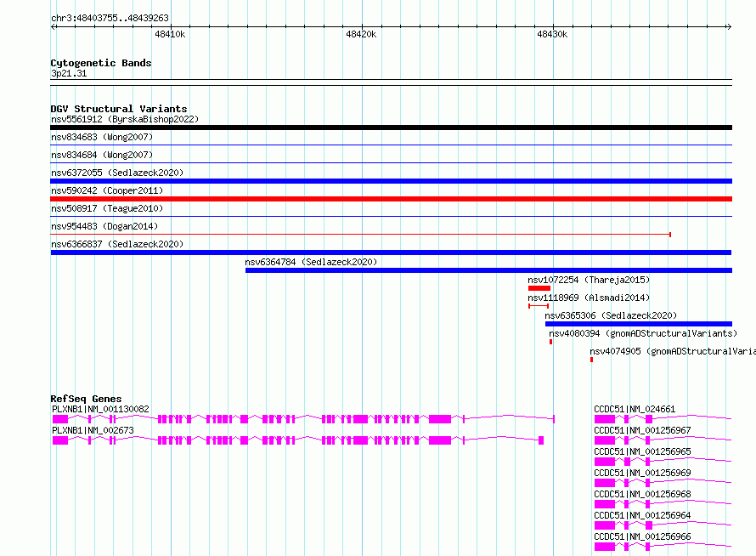Image resolution: width=756 pixels, height=556 pixels.
Task: Open nsv4080394 (gnomADStructuralVariants) label
Action: (x=643, y=333)
